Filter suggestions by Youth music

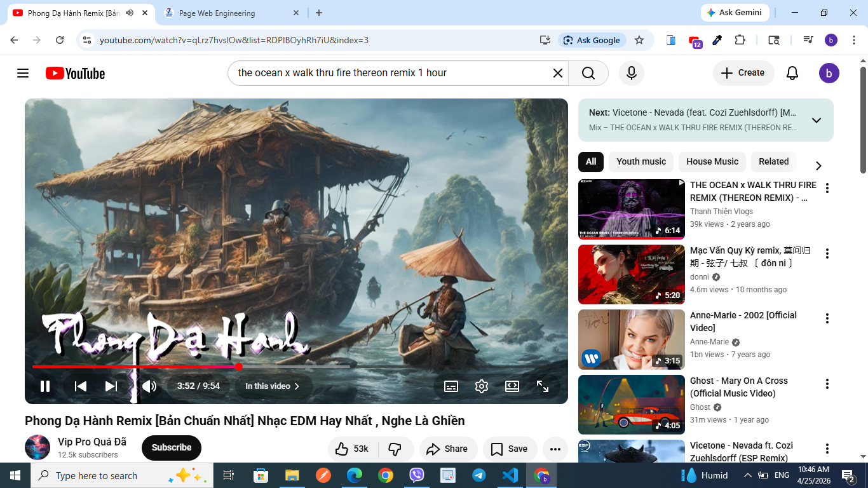(x=641, y=161)
